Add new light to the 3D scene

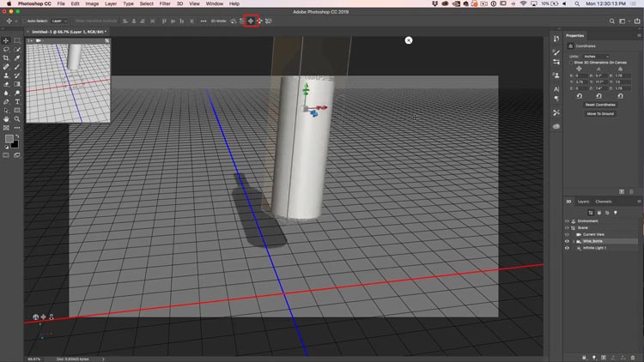(594, 358)
